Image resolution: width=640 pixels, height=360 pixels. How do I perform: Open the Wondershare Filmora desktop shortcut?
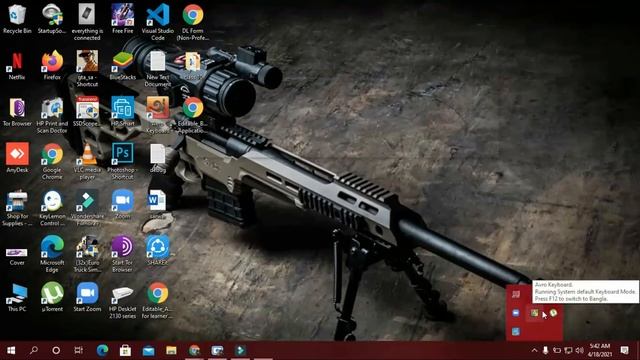click(87, 208)
